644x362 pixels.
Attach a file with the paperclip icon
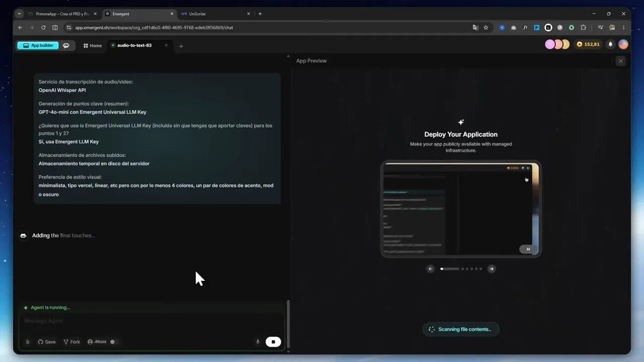pos(28,342)
